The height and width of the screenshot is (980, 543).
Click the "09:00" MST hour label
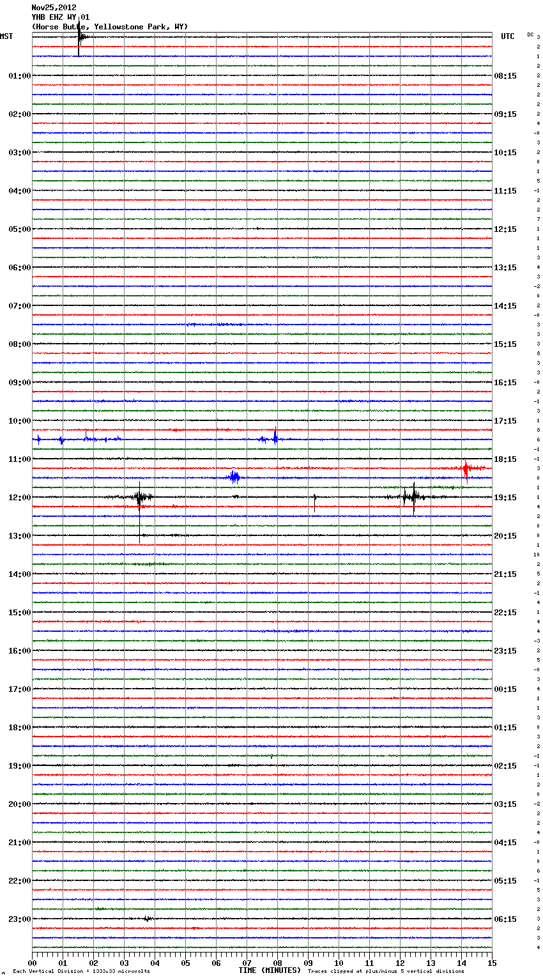(20, 383)
